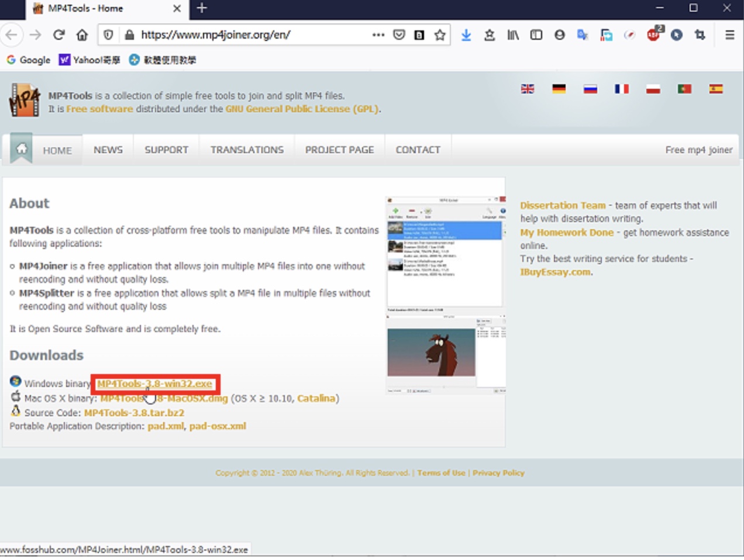Click the browser Back arrow
This screenshot has height=560, width=744.
pos(11,35)
